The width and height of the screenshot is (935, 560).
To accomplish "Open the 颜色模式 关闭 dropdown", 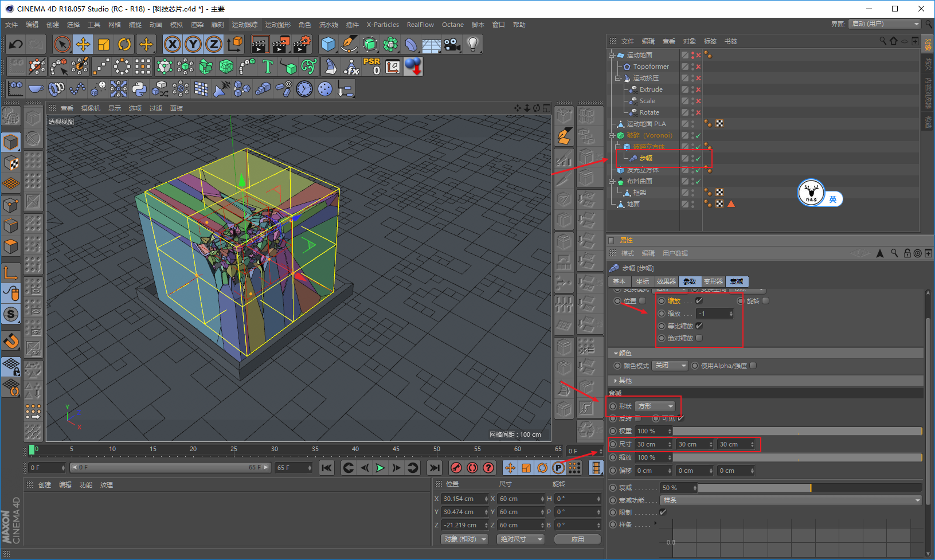I will (x=670, y=365).
